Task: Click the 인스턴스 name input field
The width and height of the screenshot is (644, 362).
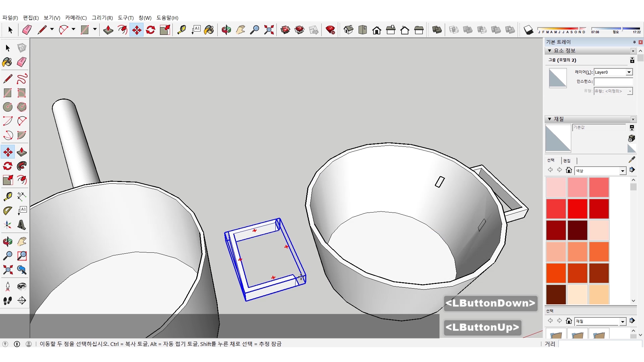Action: 613,81
